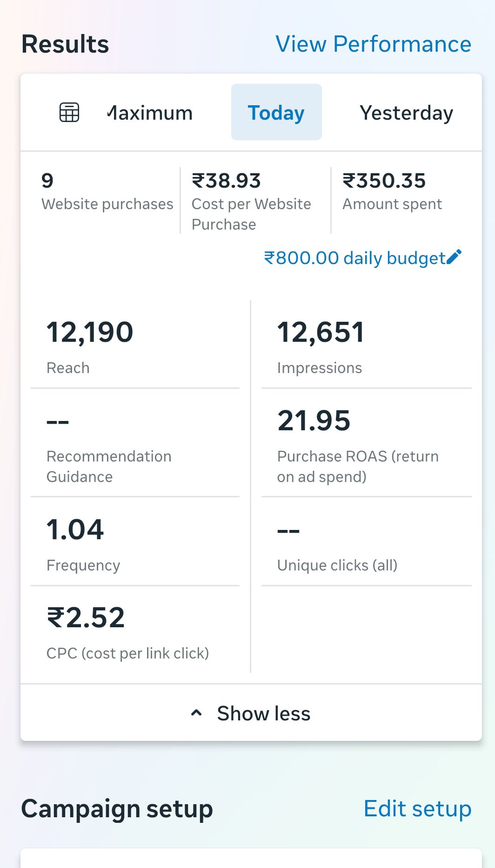The height and width of the screenshot is (868, 495).
Task: Open the View Performance link
Action: click(373, 44)
